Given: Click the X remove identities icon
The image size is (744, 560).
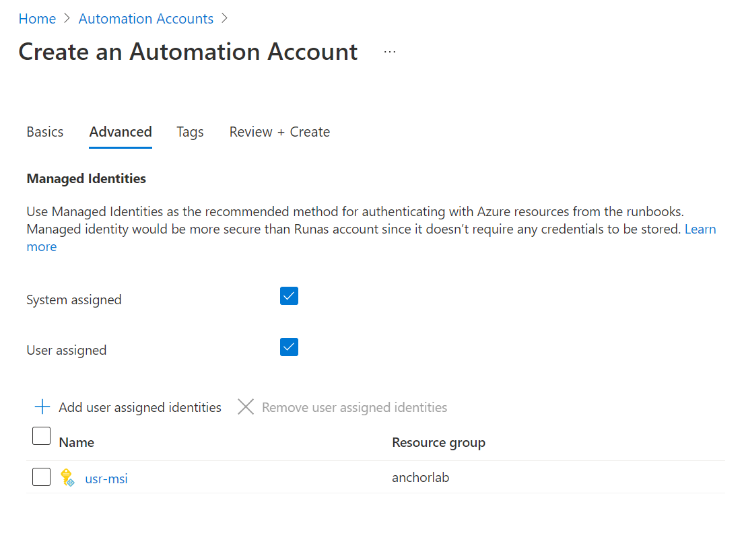Looking at the screenshot, I should point(246,407).
